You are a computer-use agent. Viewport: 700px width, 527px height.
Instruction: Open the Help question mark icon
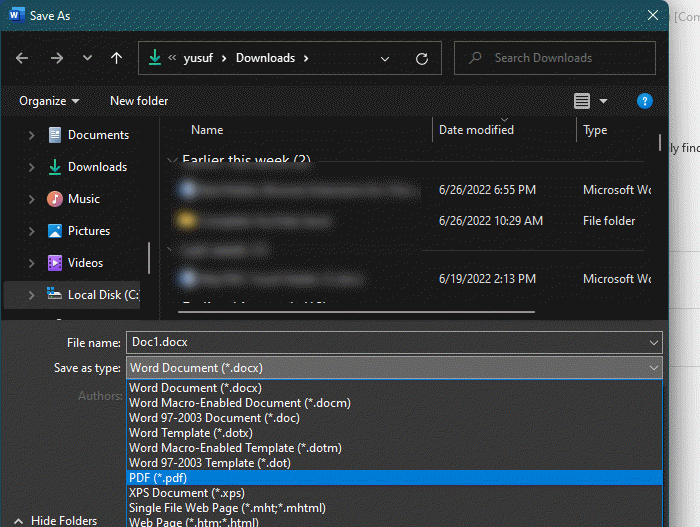pos(645,101)
